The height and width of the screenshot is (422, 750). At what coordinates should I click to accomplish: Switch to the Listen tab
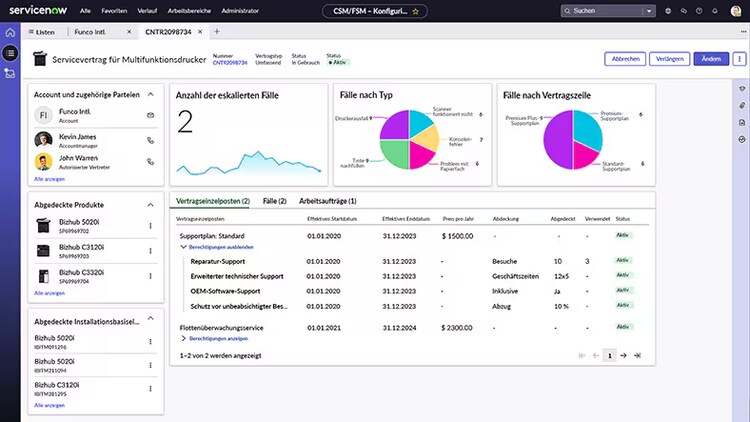(x=42, y=32)
